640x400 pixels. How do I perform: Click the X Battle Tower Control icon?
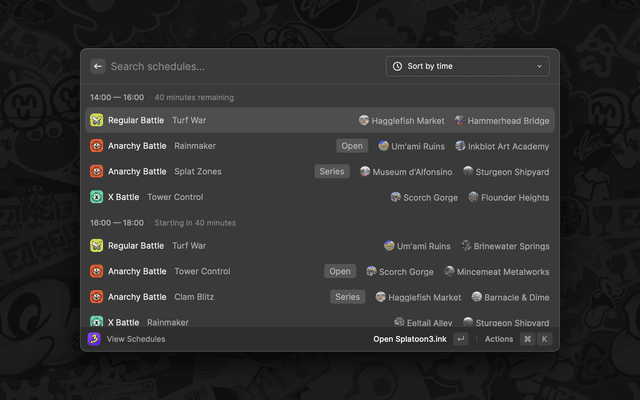point(97,197)
